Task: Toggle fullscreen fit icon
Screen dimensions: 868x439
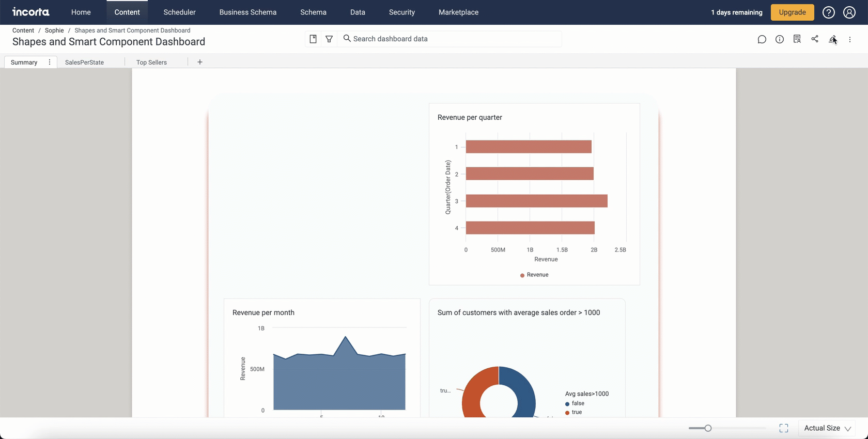Action: 784,428
